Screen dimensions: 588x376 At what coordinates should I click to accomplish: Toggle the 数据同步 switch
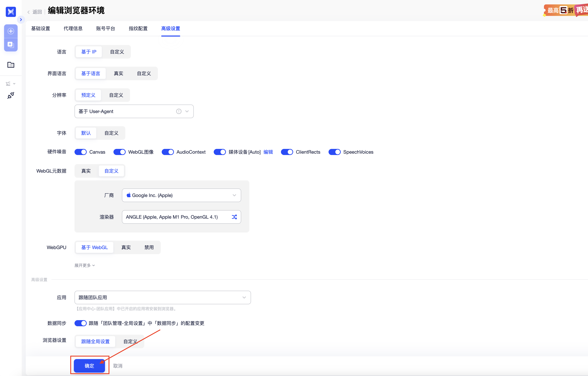(81, 323)
